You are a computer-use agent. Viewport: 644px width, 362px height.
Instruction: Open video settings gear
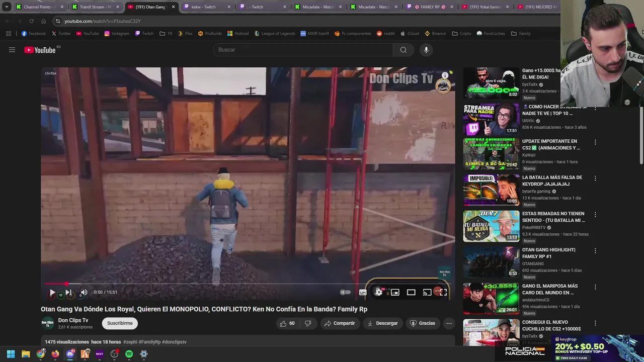[379, 292]
